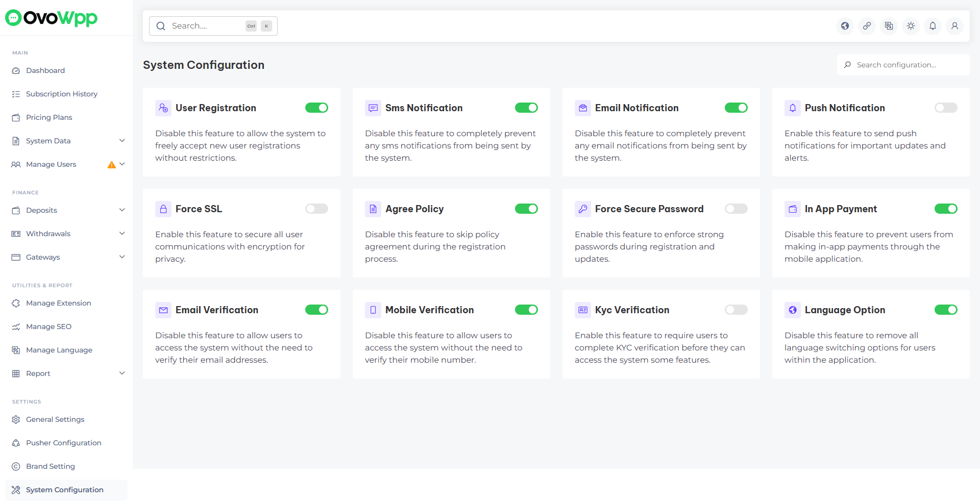Screen dimensions: 980x504
Task: Click the link icon in header
Action: [867, 26]
